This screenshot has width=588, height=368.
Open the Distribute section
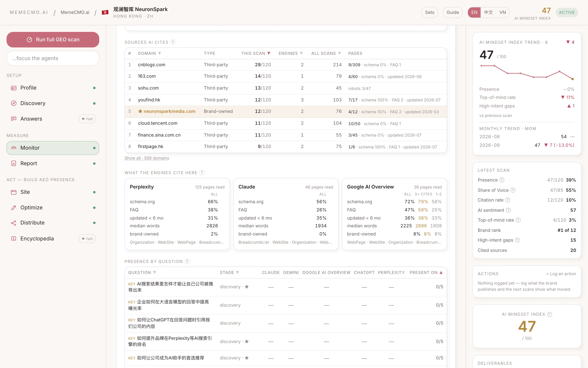point(53,223)
